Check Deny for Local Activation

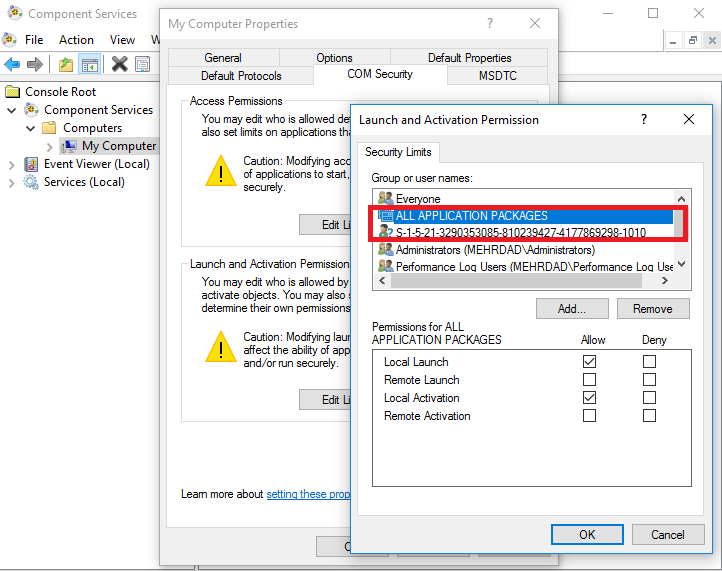(649, 397)
